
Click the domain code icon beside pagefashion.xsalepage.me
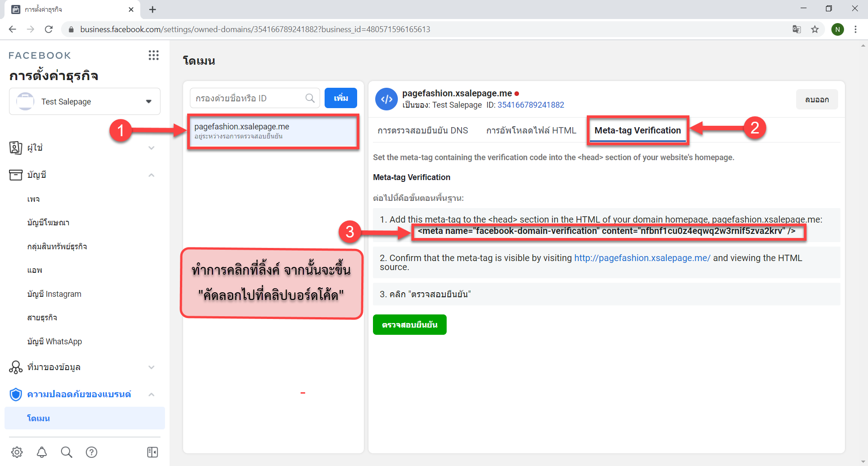[387, 99]
